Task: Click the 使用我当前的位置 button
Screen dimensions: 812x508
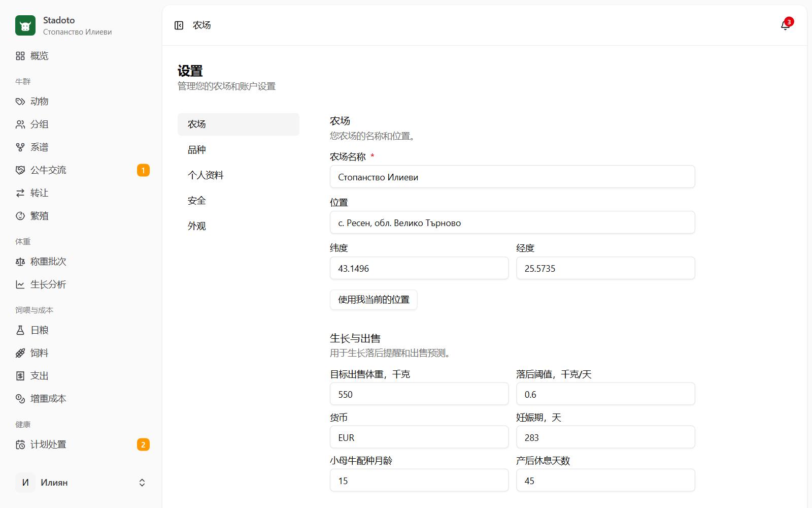Action: [374, 300]
